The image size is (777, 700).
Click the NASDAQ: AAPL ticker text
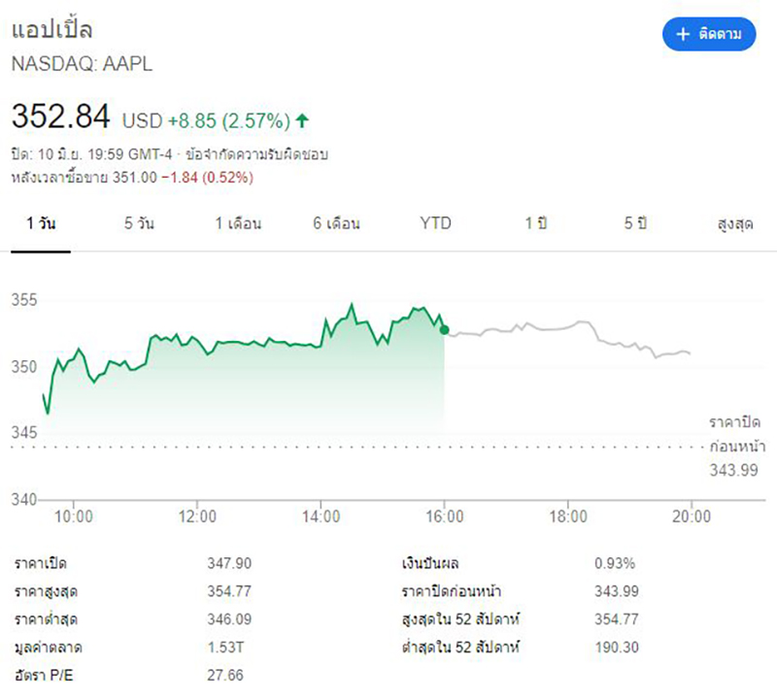point(82,64)
